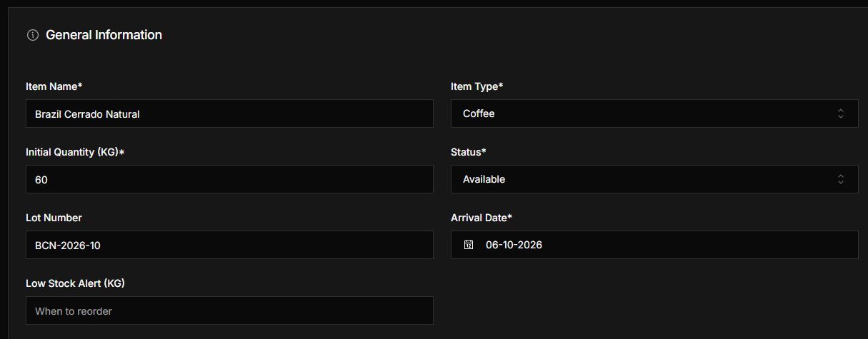Focus the Initial Quantity field showing 60

(229, 179)
